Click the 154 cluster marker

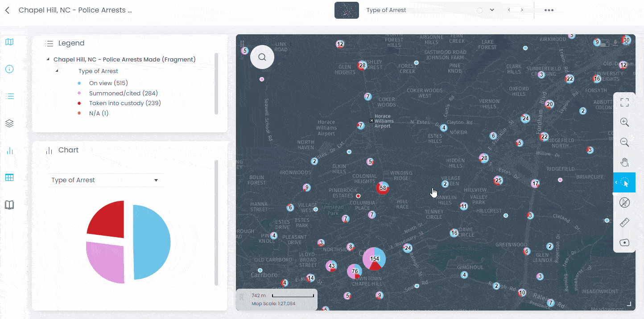pyautogui.click(x=374, y=259)
